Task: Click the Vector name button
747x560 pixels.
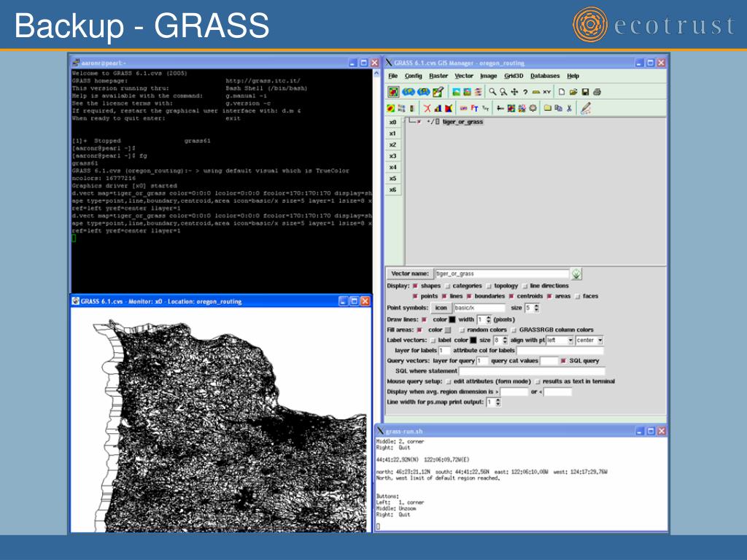Action: pyautogui.click(x=410, y=274)
